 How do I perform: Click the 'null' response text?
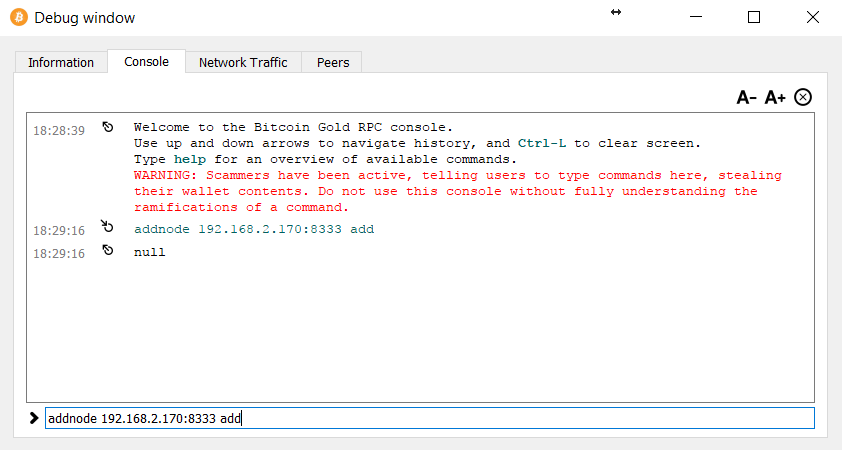pos(150,252)
